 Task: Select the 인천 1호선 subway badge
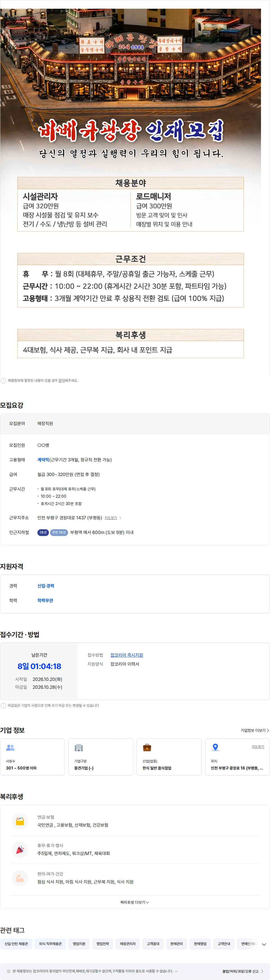pos(59,532)
